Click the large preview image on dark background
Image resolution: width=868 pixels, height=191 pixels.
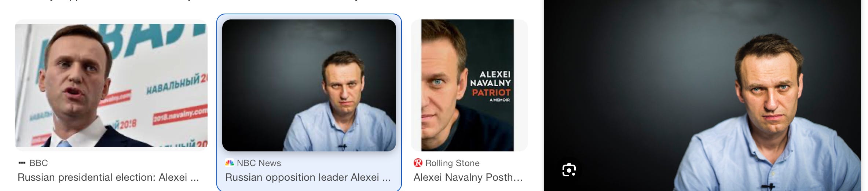click(702, 95)
